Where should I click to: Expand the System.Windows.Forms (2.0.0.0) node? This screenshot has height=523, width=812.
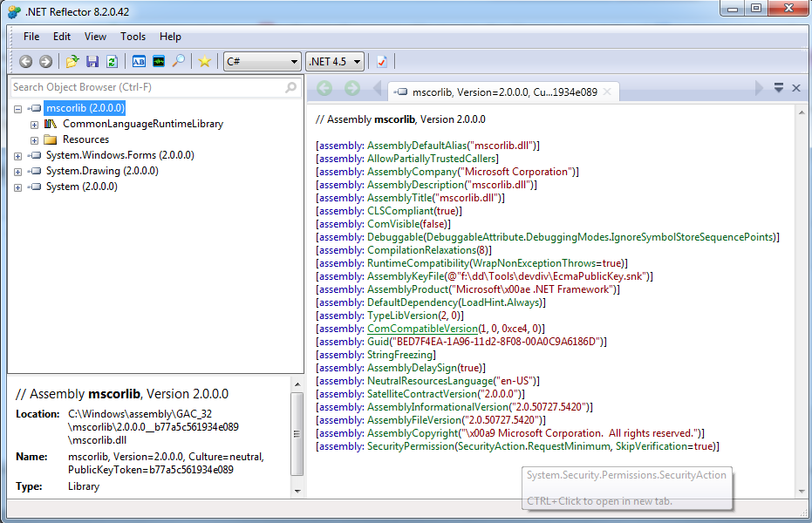18,156
